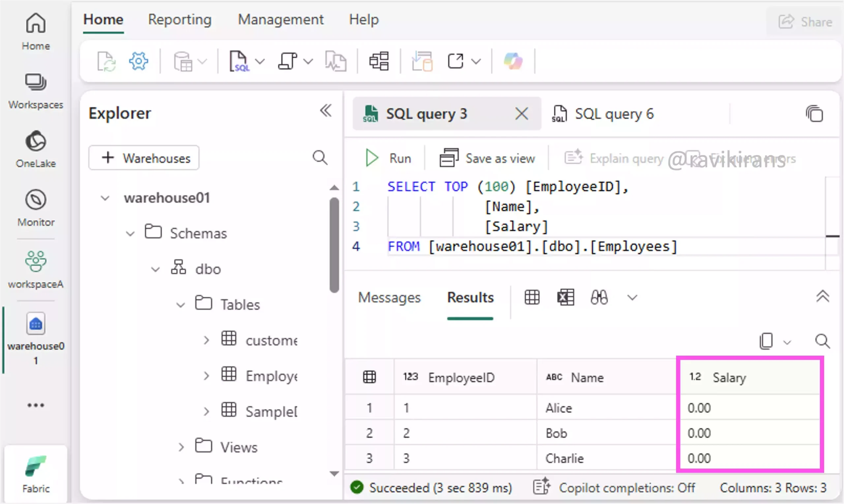Click line 4 FROM clause in editor

pos(532,247)
